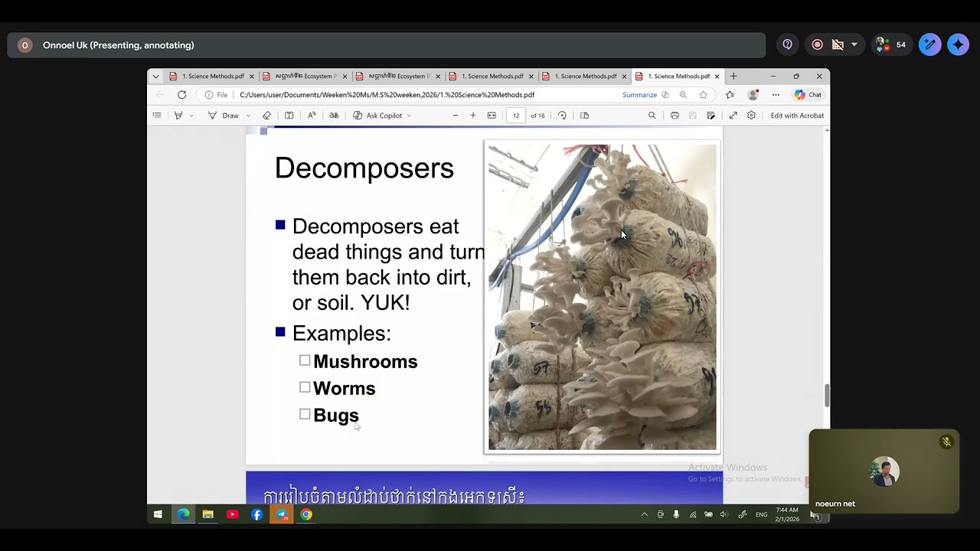Click the ENG language indicator
980x551 pixels.
click(x=761, y=514)
